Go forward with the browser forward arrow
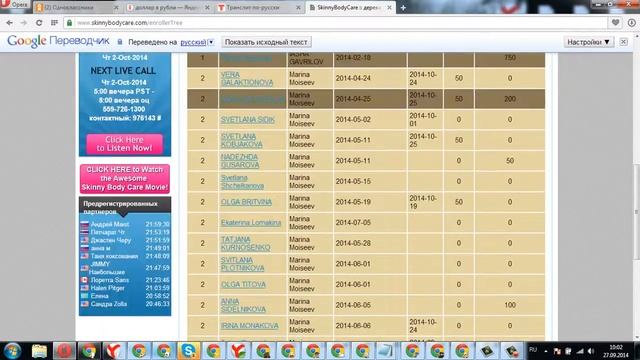 24,23
